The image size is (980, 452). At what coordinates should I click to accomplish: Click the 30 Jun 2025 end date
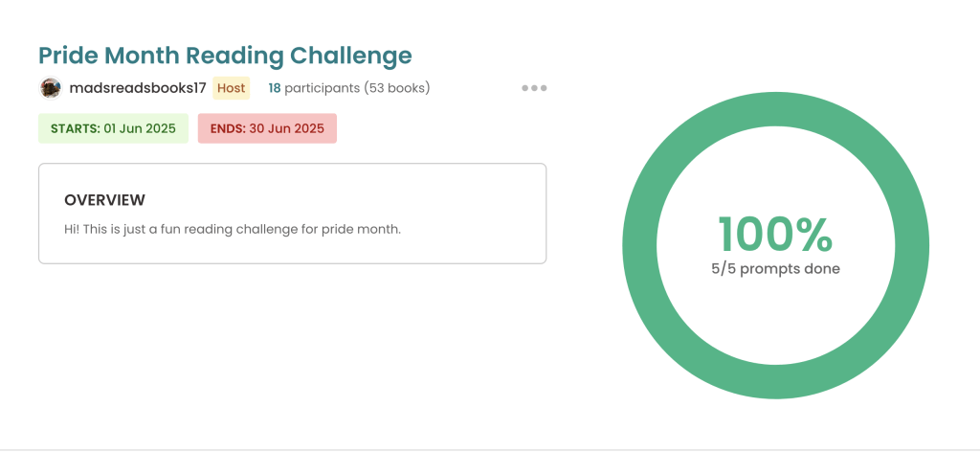(287, 128)
